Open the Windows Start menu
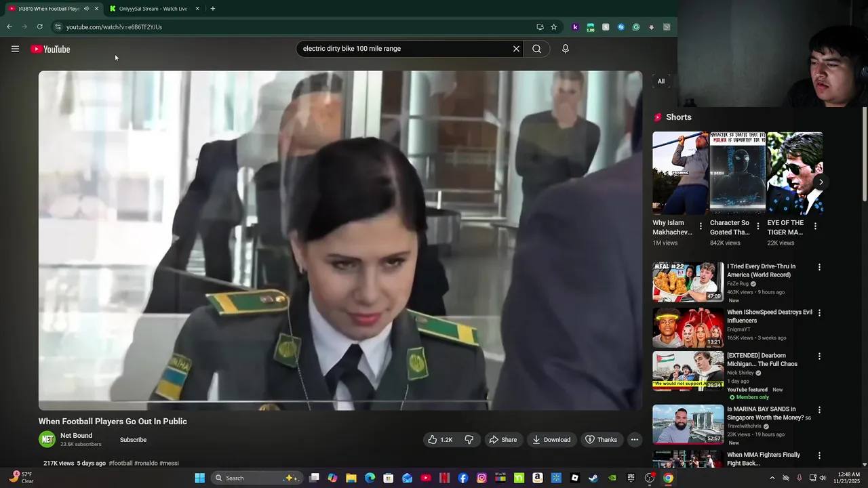This screenshot has width=868, height=488. coord(199,478)
